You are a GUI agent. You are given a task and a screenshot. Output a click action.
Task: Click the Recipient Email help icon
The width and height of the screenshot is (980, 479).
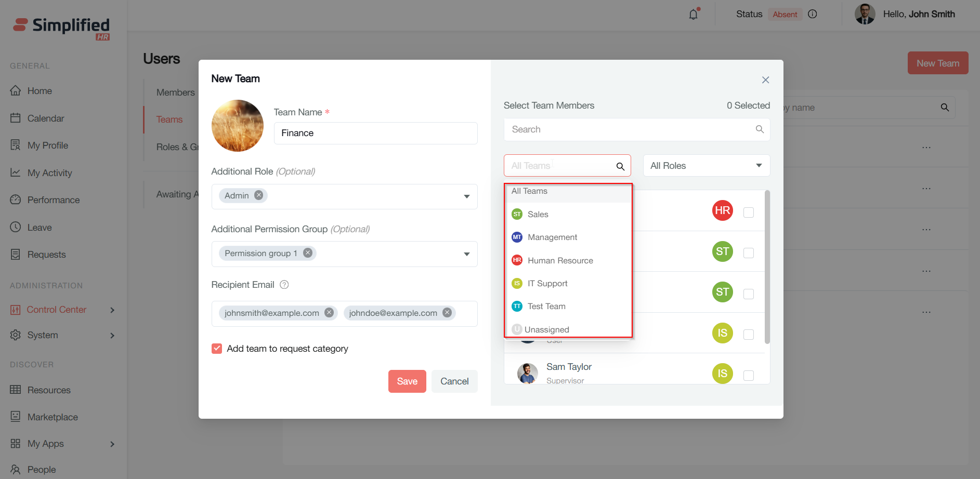tap(284, 285)
